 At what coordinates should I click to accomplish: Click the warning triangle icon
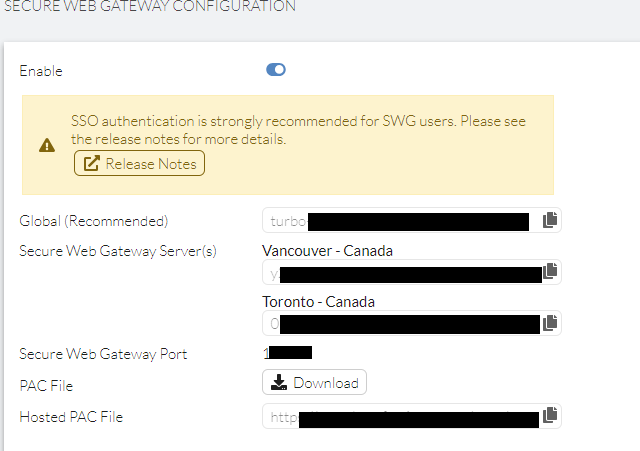click(47, 146)
